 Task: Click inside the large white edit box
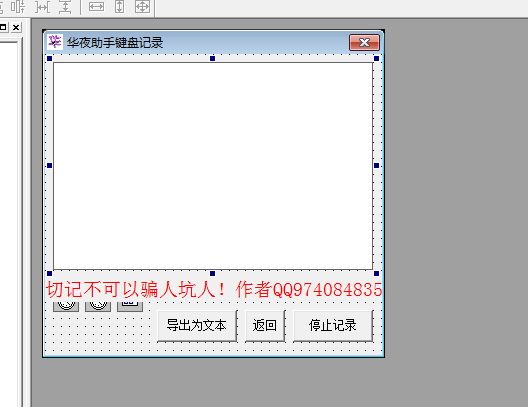213,166
